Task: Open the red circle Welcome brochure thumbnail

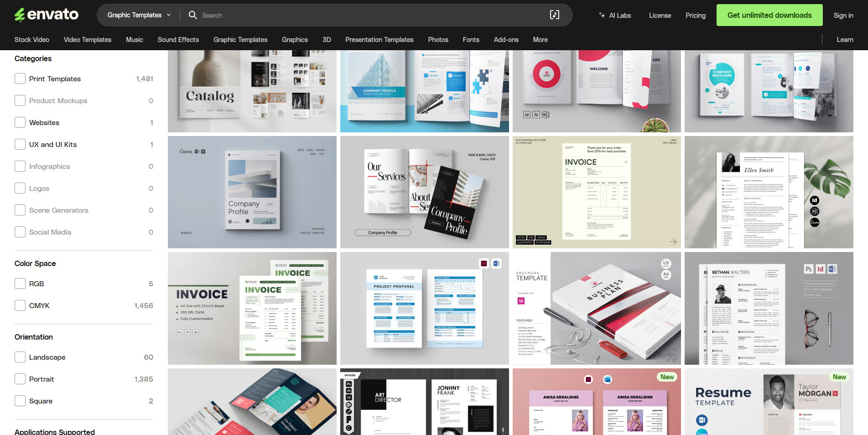Action: pyautogui.click(x=597, y=91)
